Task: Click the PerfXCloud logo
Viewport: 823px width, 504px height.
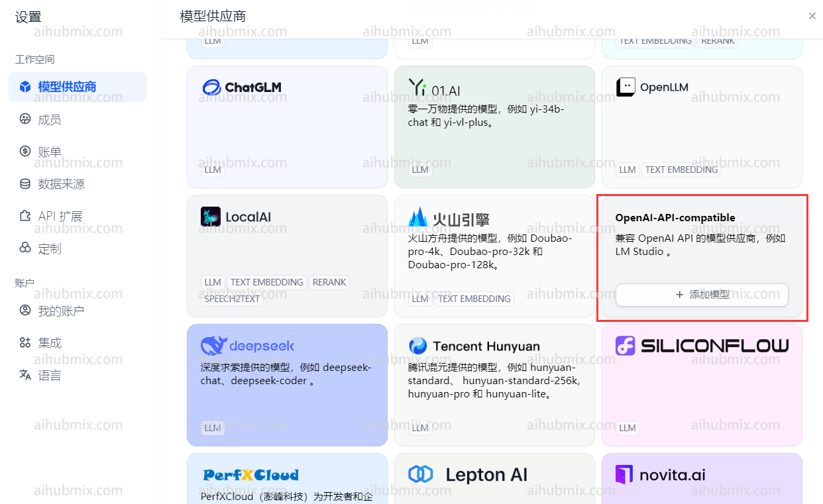Action: [x=250, y=475]
